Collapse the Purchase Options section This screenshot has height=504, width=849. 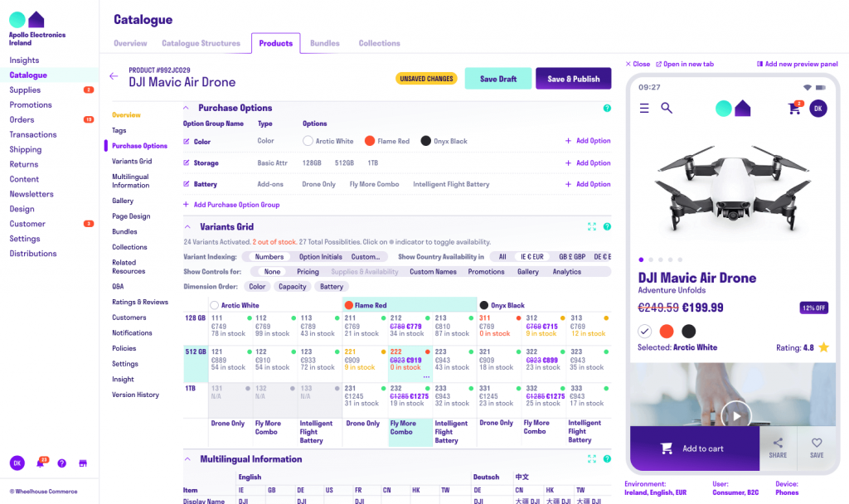point(187,108)
